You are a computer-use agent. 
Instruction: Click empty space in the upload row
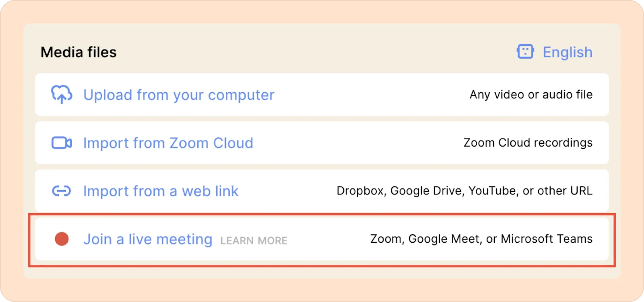(x=370, y=95)
